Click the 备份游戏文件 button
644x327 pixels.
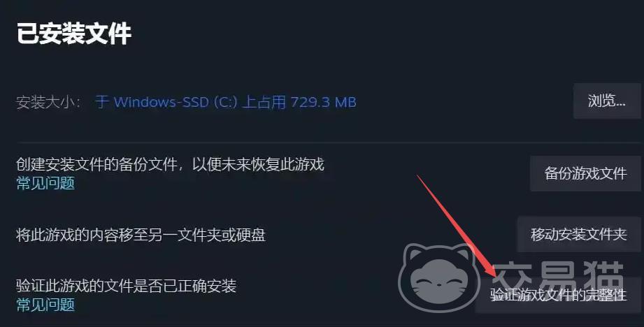point(585,173)
